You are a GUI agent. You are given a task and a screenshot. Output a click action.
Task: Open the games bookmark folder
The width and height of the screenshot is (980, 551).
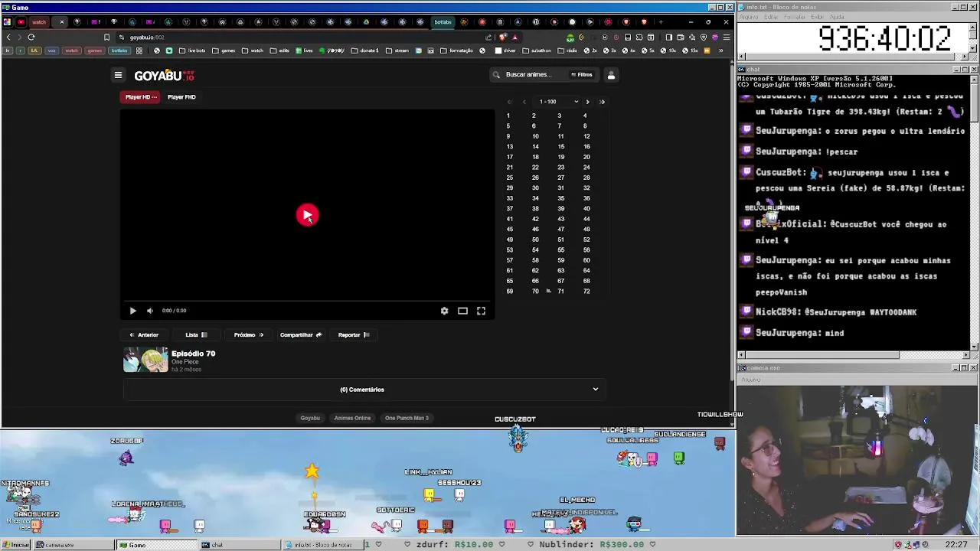coord(224,51)
